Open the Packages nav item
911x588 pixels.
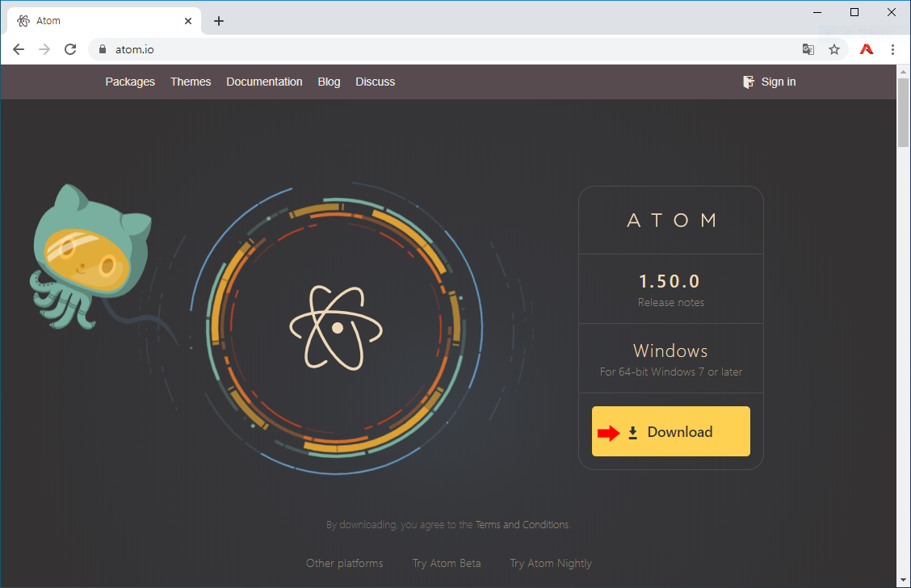(x=130, y=82)
